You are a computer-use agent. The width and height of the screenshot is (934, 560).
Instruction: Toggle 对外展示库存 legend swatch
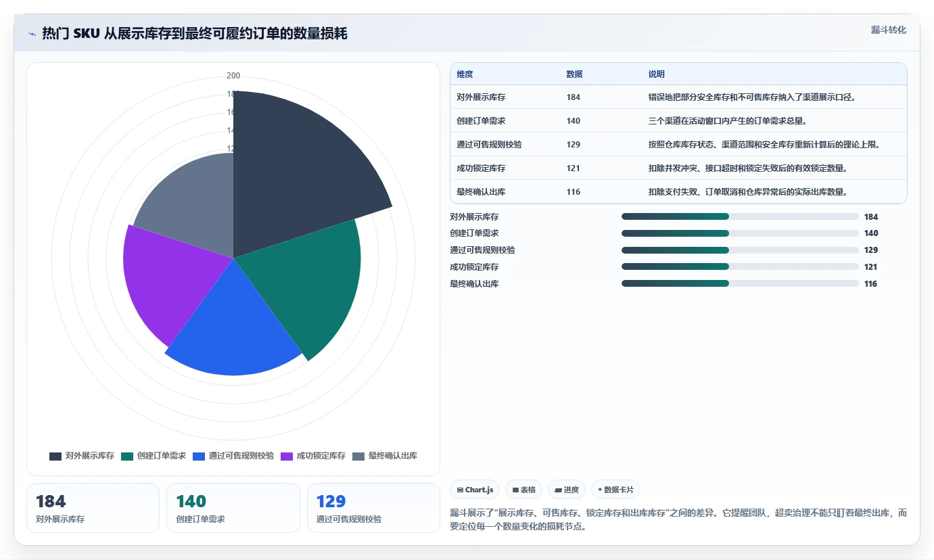pos(55,456)
